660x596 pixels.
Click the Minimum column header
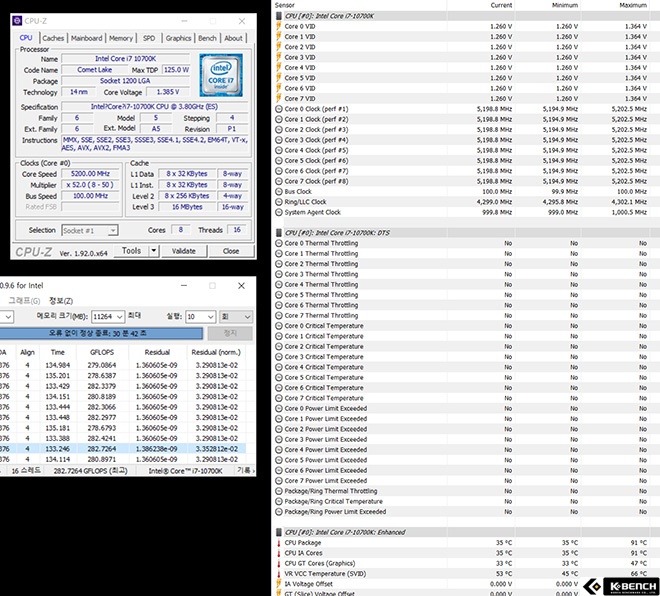(x=565, y=5)
